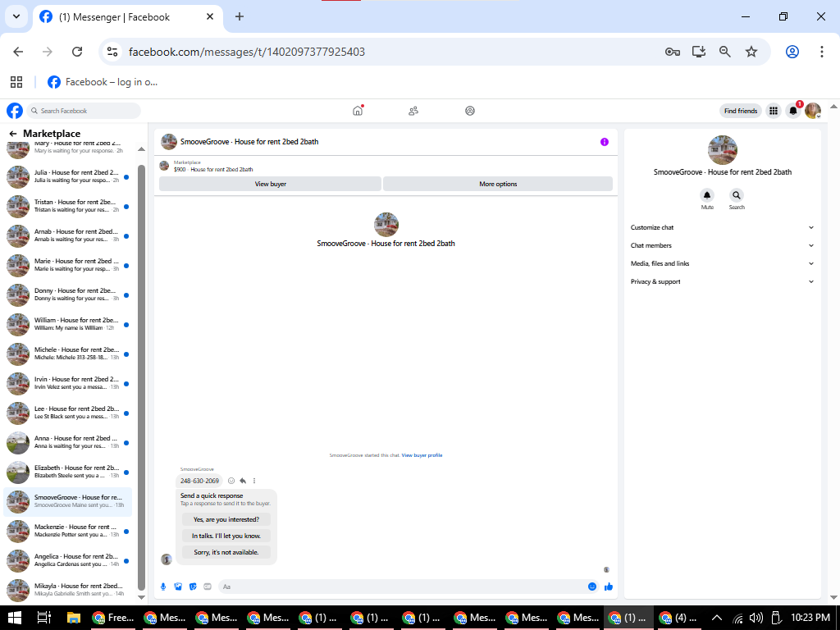Reply to the 248-630-2069 message
Image resolution: width=840 pixels, height=630 pixels.
pyautogui.click(x=243, y=481)
